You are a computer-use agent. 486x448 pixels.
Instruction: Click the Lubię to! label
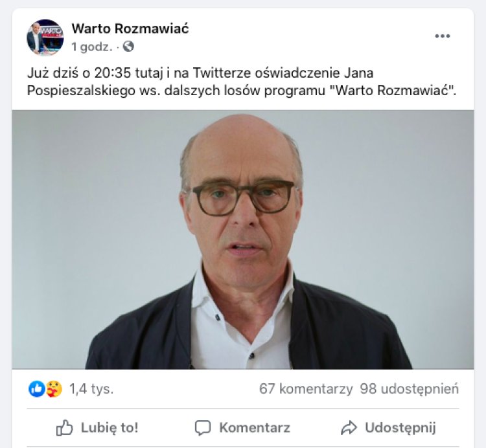pos(110,427)
